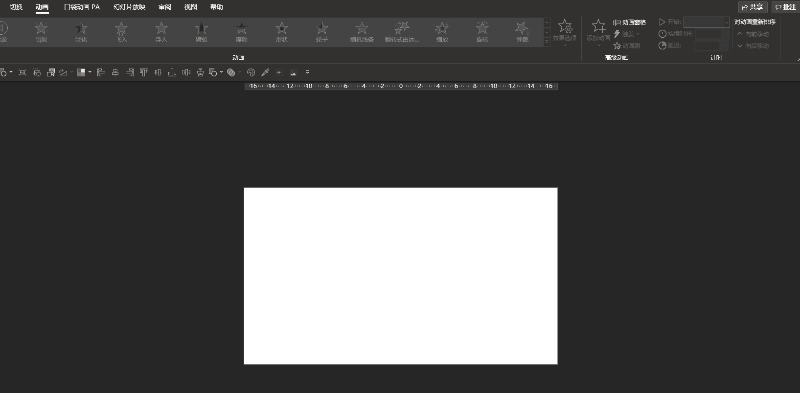Select the eyedropper tool in quick toolbar

click(x=265, y=72)
